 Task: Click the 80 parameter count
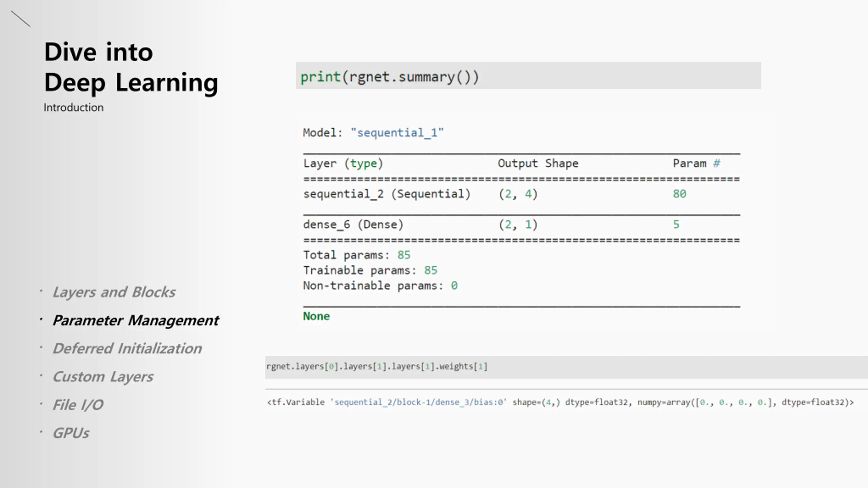tap(679, 194)
